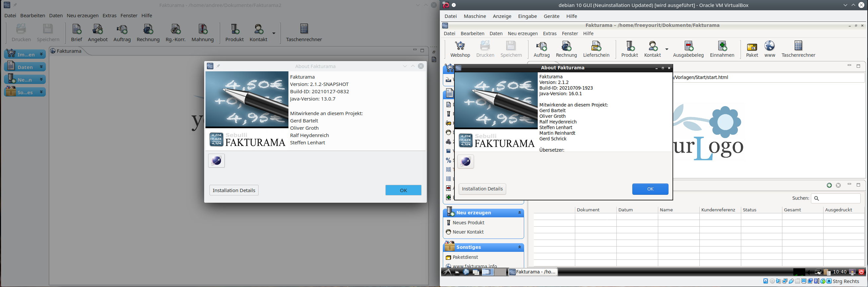Screen dimensions: 868x287
Task: Open the Extras menu in left window
Action: click(x=110, y=16)
